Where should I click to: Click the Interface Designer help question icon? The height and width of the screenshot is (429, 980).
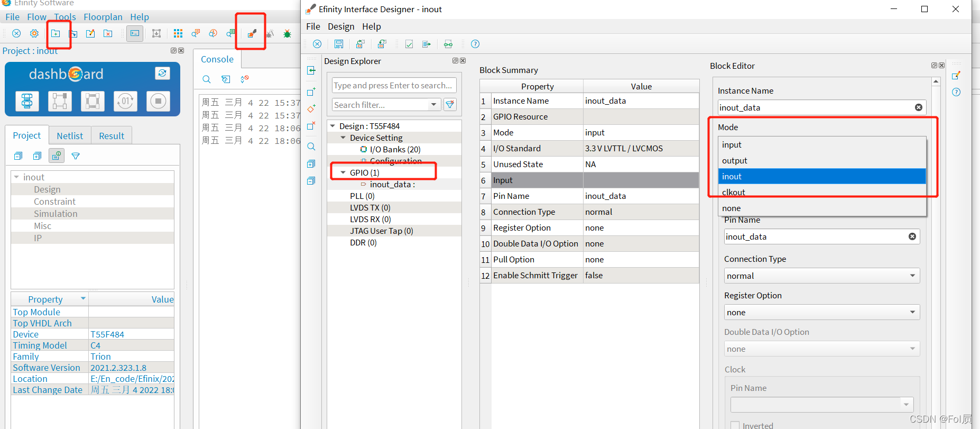(x=475, y=44)
